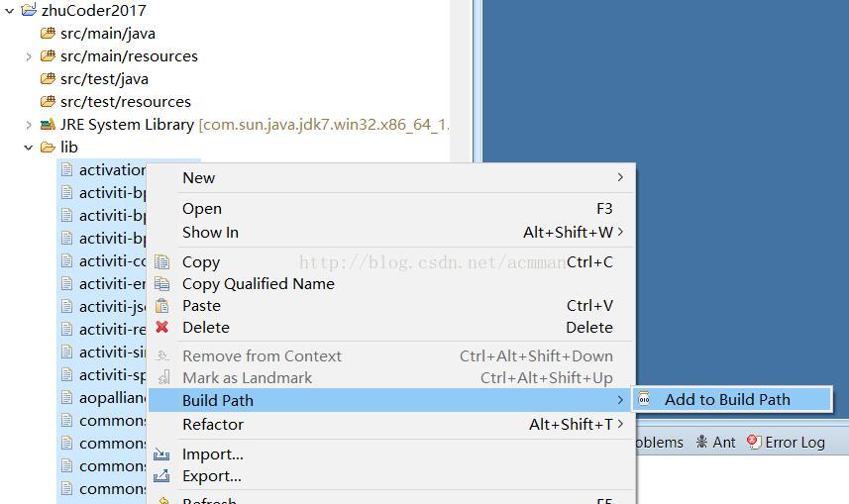
Task: Click the Add to Build Path icon
Action: coord(644,399)
